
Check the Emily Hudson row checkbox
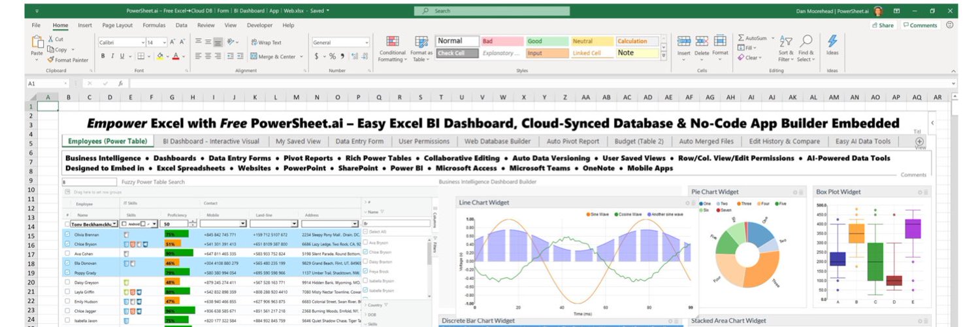pyautogui.click(x=67, y=301)
